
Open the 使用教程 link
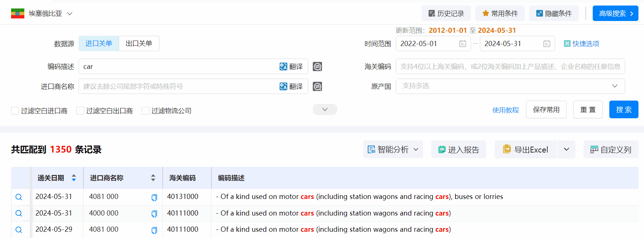505,110
